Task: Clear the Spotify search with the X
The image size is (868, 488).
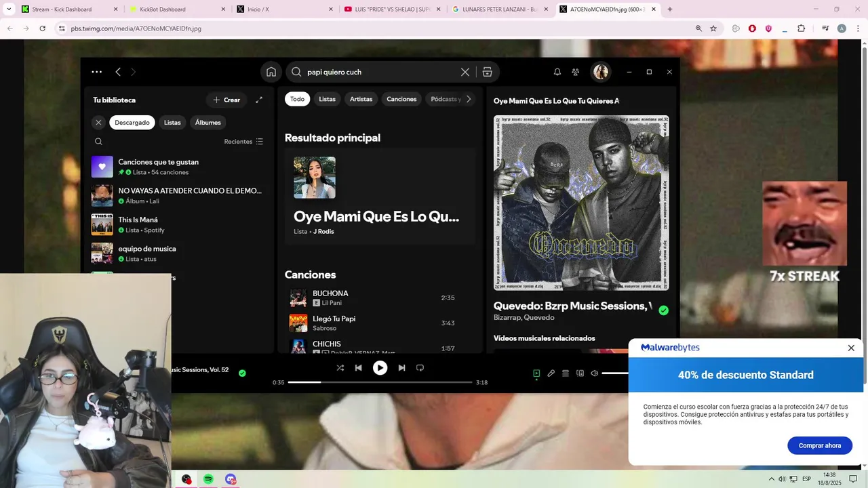Action: click(x=465, y=72)
